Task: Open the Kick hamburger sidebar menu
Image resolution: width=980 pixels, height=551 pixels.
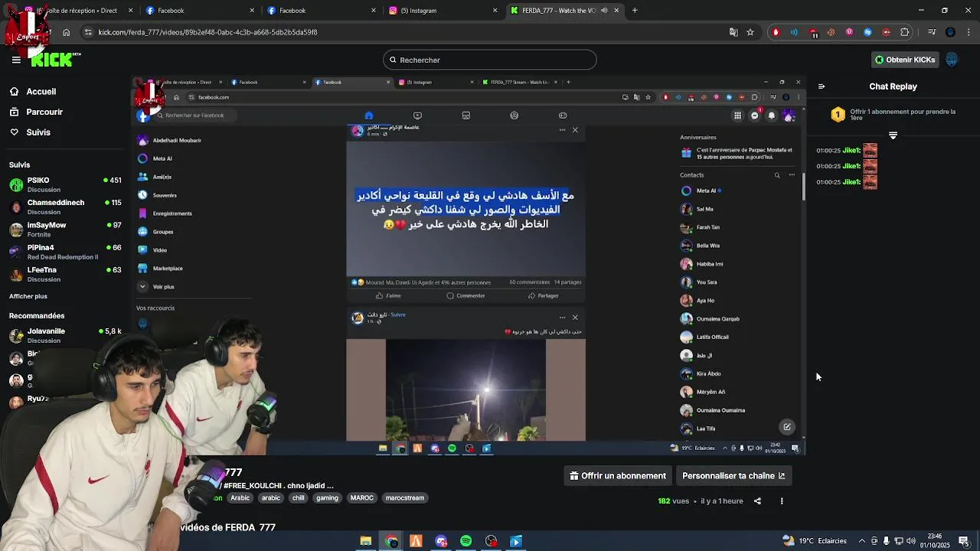Action: click(x=16, y=60)
